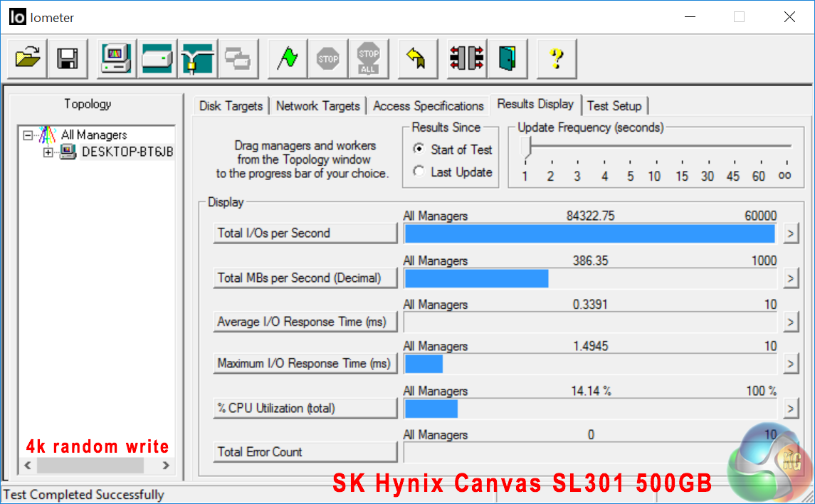
Task: Open the Access Specifications tab
Action: pos(428,106)
